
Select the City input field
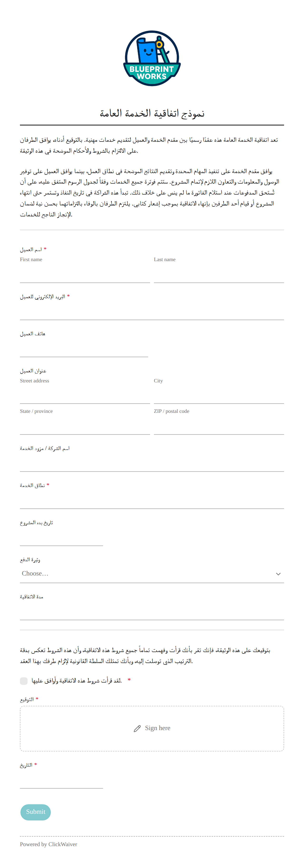point(219,395)
